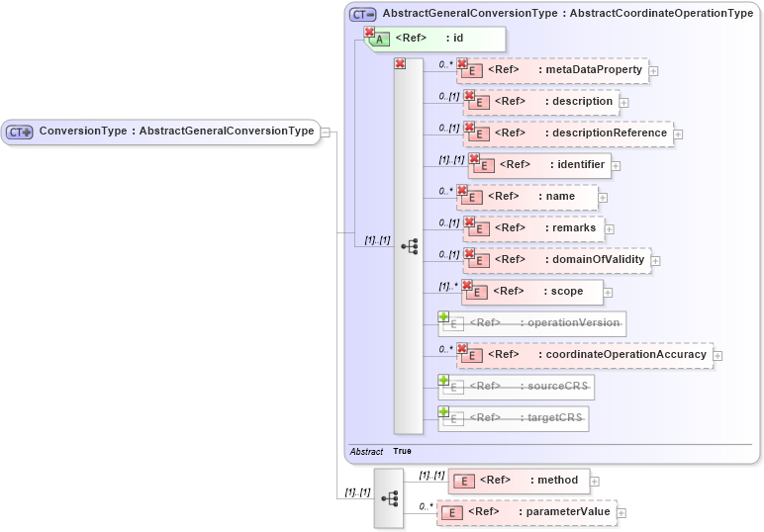Click the attribute A icon for id

click(x=379, y=40)
